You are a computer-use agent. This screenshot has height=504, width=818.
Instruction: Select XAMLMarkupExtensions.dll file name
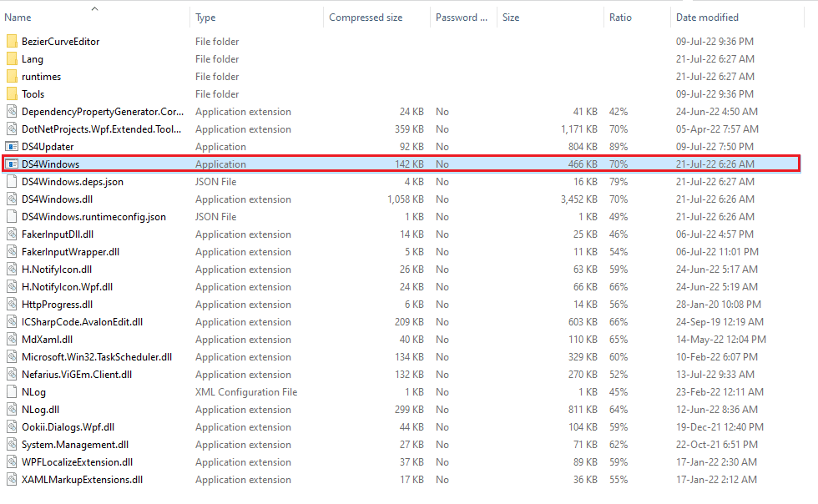83,480
